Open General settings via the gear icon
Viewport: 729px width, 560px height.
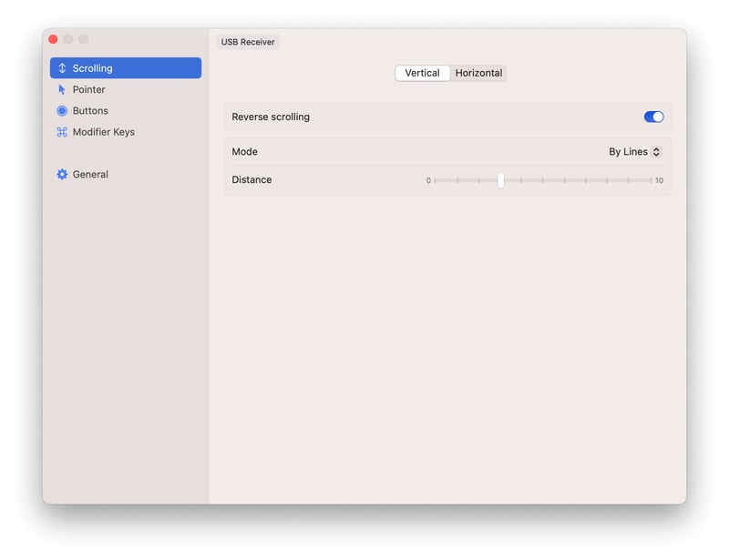pos(62,174)
